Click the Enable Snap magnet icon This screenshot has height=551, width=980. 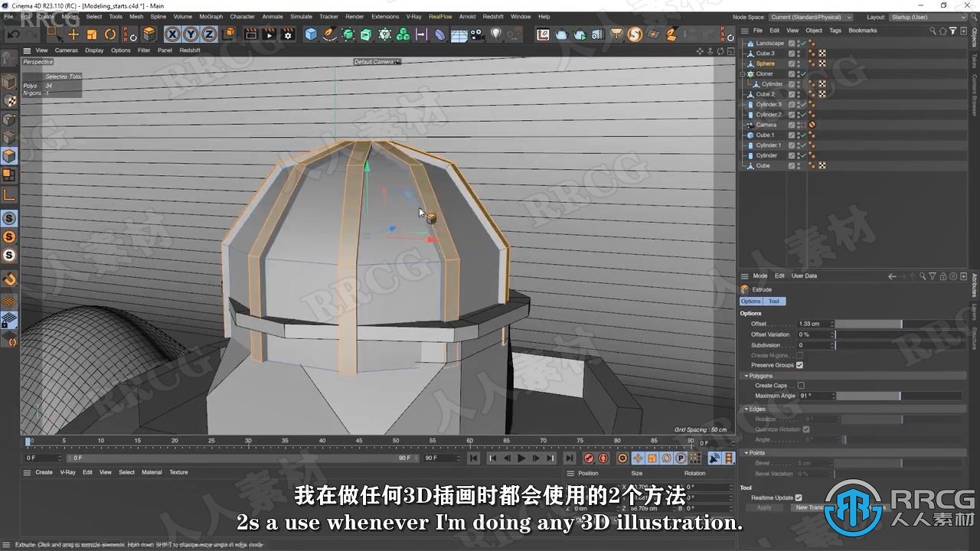(9, 280)
